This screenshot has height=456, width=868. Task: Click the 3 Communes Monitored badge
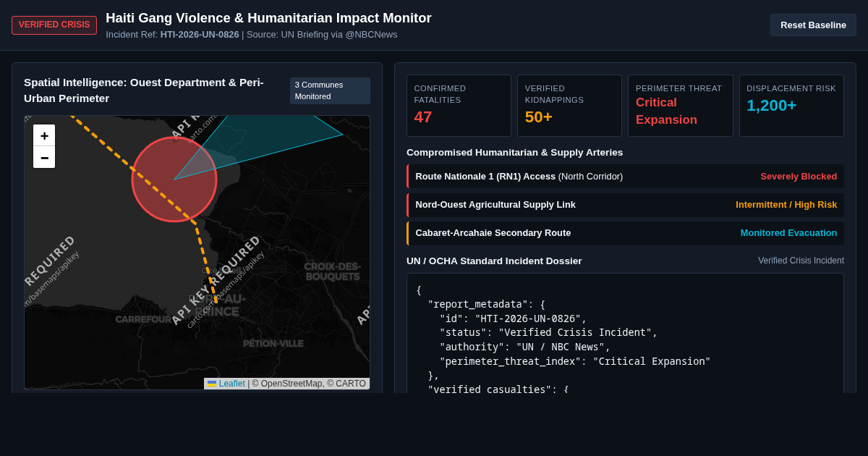tap(330, 90)
